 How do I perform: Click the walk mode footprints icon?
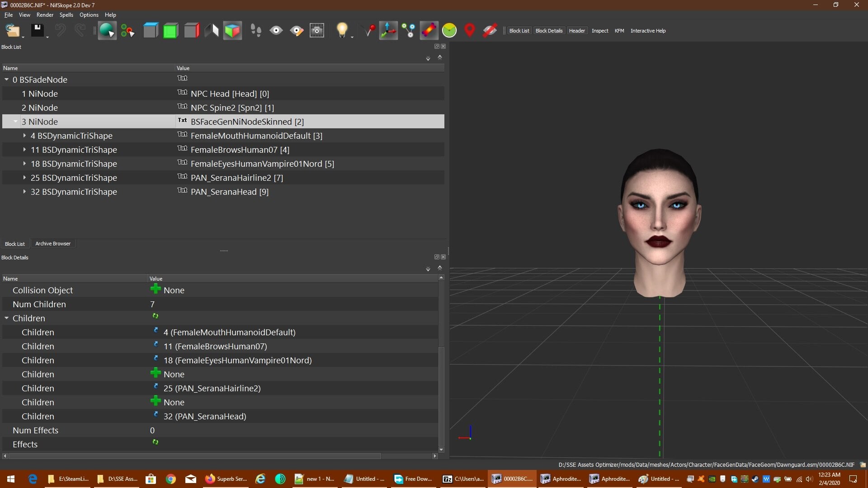click(x=256, y=30)
